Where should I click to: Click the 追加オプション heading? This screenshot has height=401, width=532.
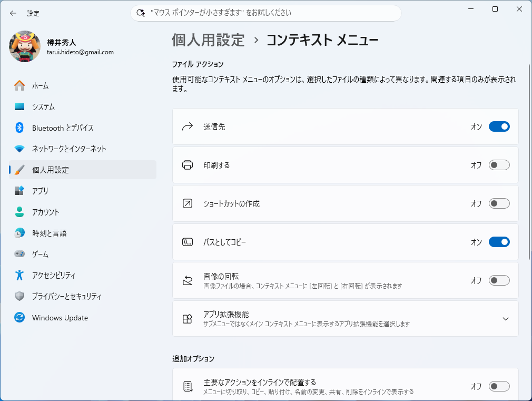193,359
